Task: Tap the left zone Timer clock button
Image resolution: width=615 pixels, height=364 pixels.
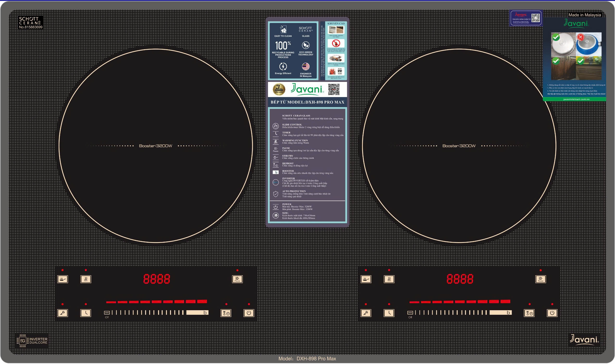Action: 86,313
